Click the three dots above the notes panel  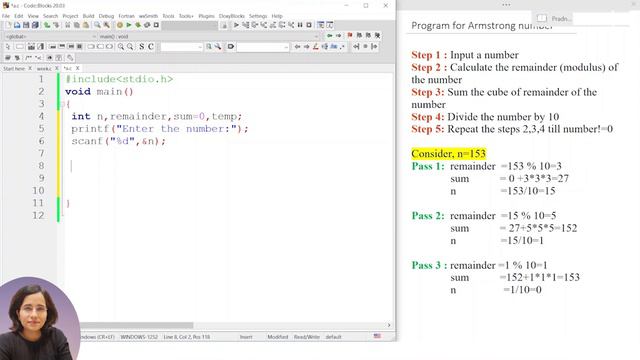pos(506,5)
